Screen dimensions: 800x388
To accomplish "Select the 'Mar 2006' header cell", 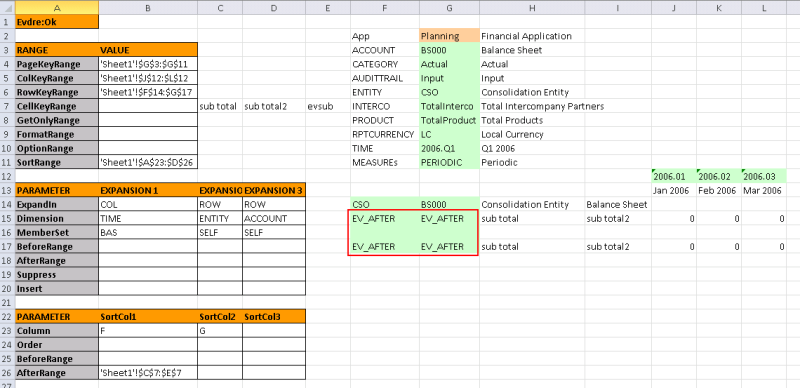I will [764, 190].
